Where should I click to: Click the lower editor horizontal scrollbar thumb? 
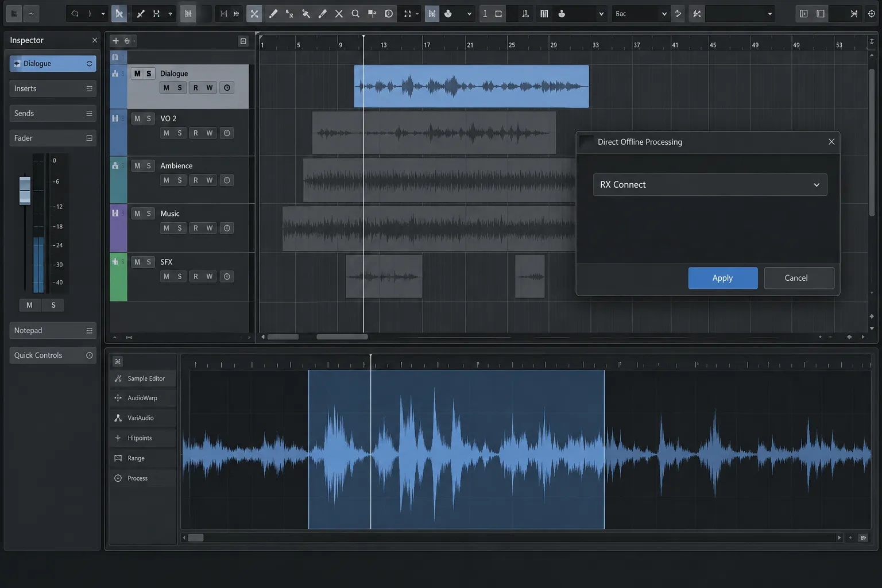196,538
